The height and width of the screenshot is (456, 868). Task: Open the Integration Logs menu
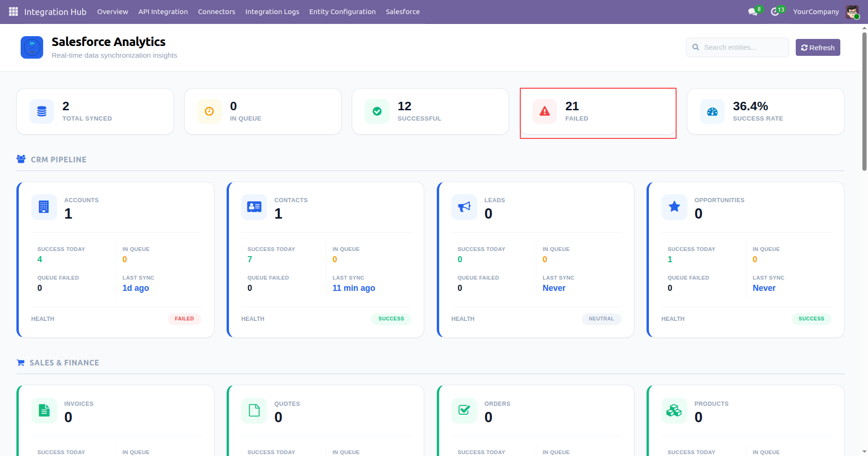pyautogui.click(x=272, y=12)
